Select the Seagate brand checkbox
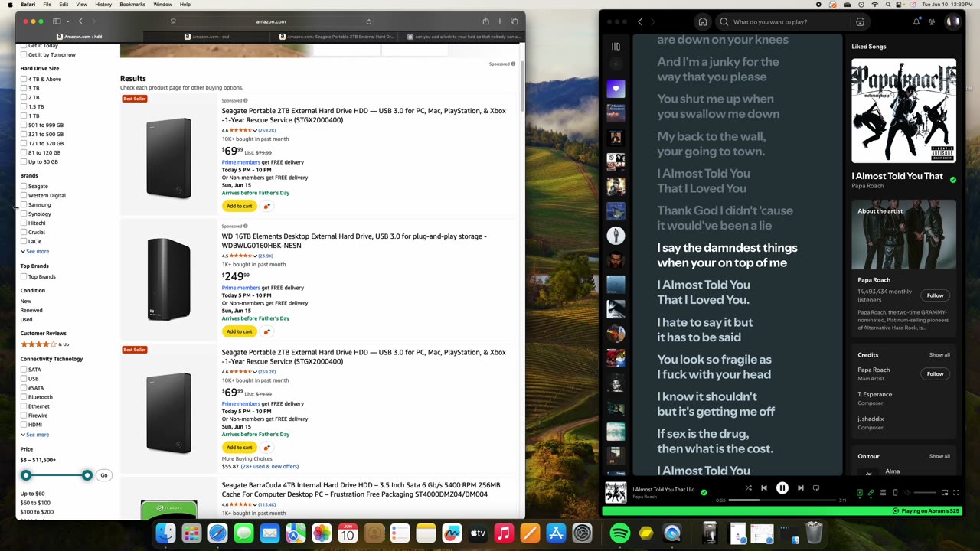This screenshot has height=551, width=980. [24, 186]
